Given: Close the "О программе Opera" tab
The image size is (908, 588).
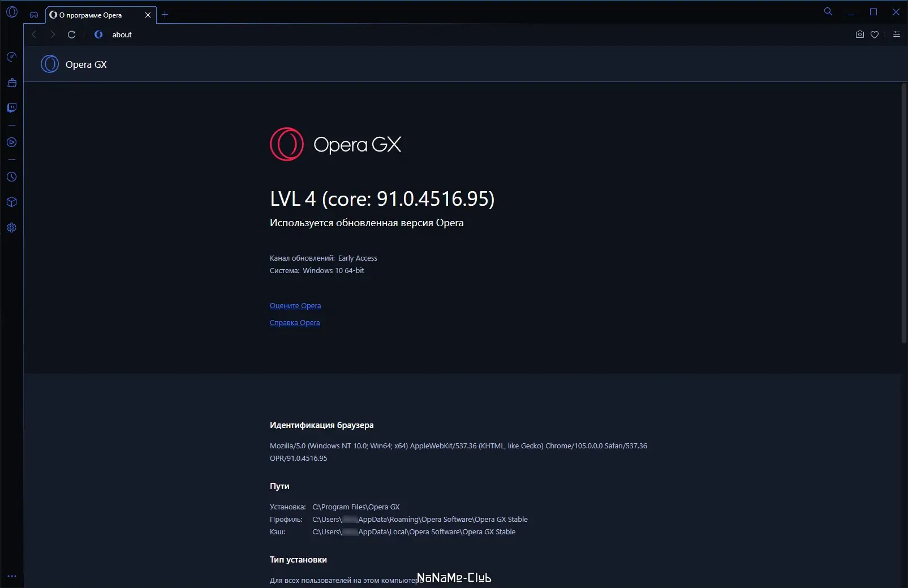Looking at the screenshot, I should coord(148,15).
